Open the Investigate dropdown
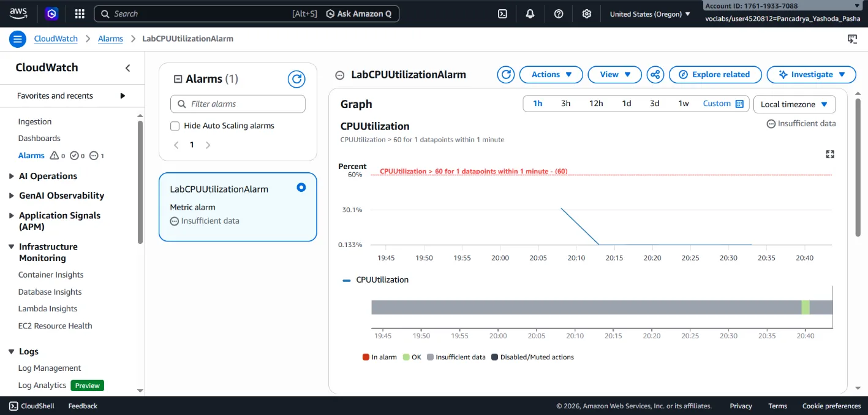Viewport: 868px width, 415px height. point(812,75)
